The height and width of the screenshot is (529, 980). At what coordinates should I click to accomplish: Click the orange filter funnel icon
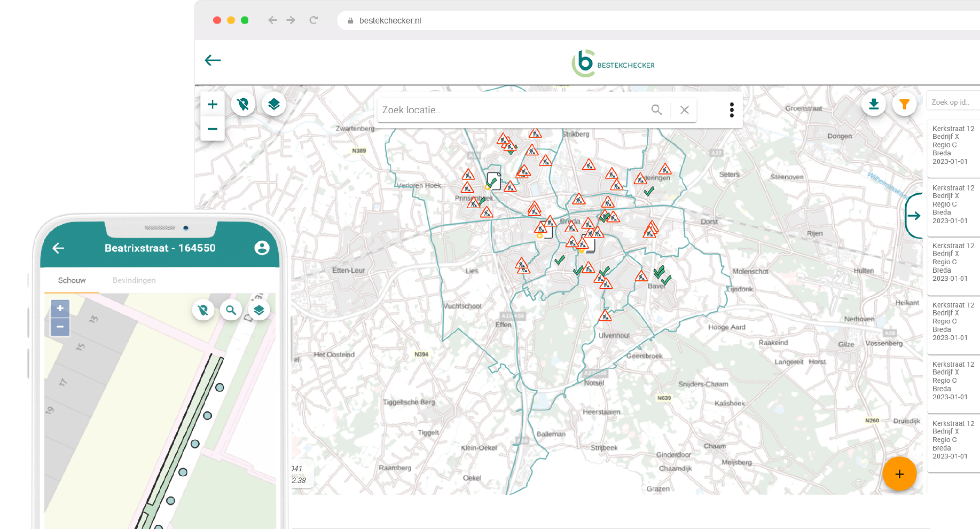click(x=904, y=104)
